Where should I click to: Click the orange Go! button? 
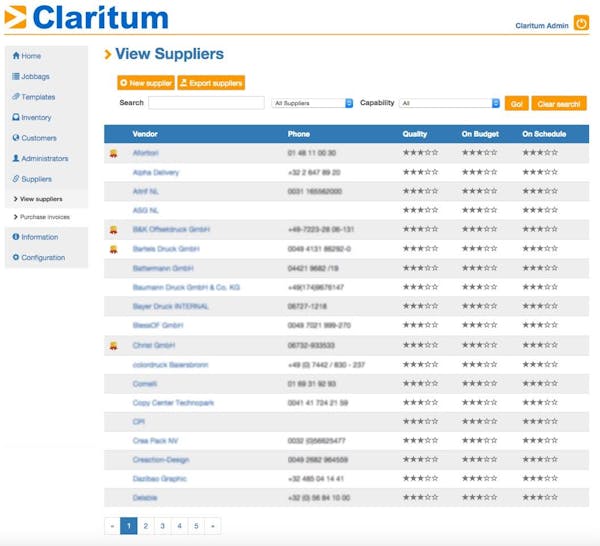[x=517, y=103]
